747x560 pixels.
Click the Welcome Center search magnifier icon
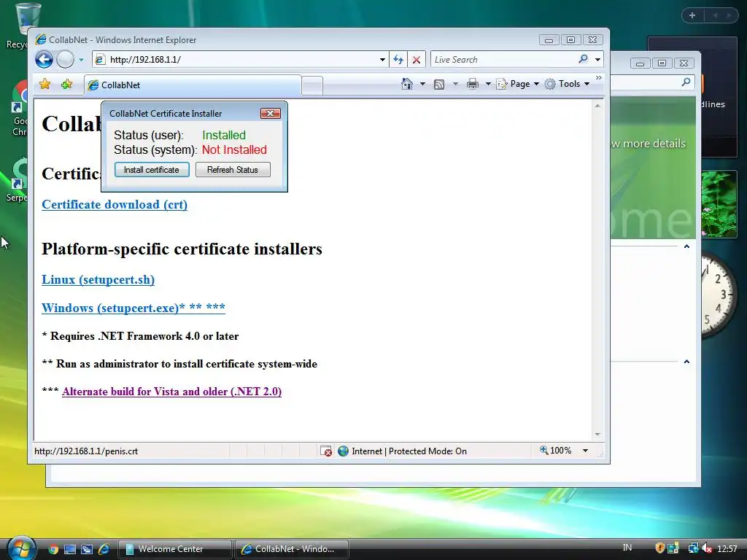(686, 82)
